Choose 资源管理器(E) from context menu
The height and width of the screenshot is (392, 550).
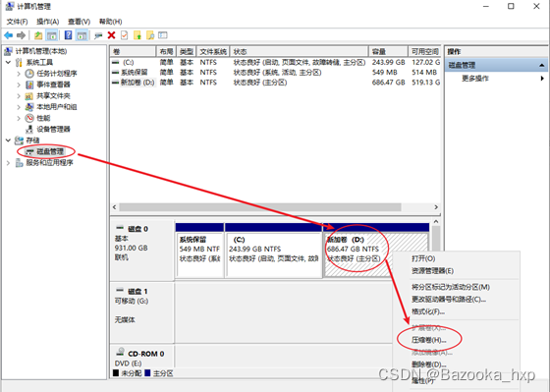(432, 270)
